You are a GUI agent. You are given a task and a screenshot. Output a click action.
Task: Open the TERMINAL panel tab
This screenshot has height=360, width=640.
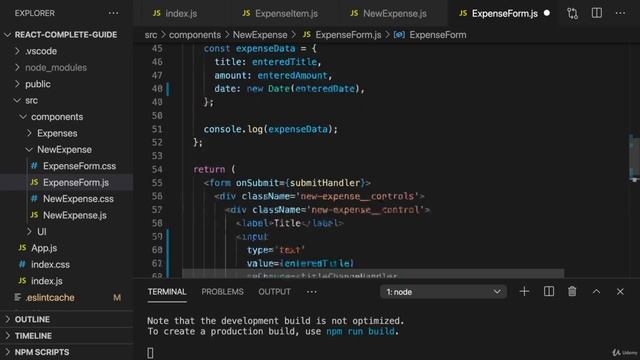(x=167, y=292)
